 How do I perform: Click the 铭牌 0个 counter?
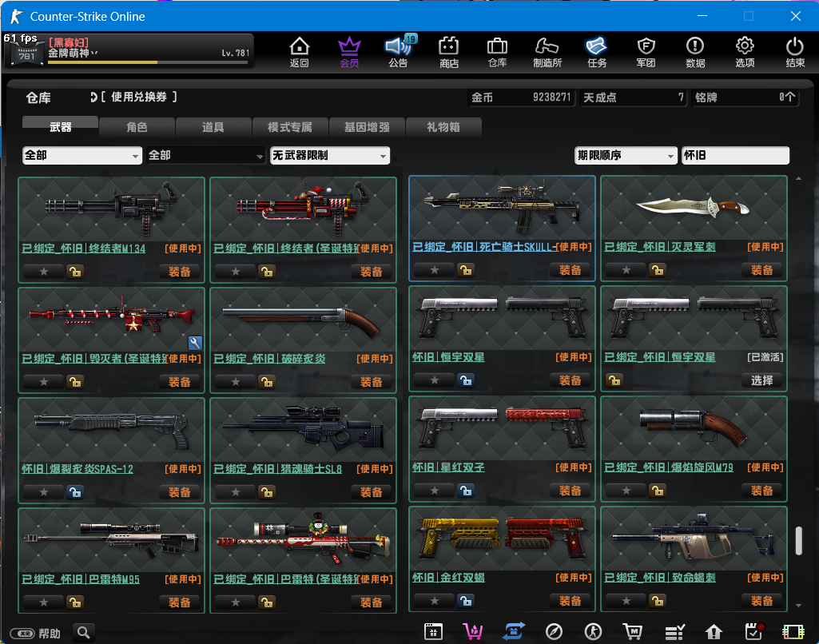745,97
